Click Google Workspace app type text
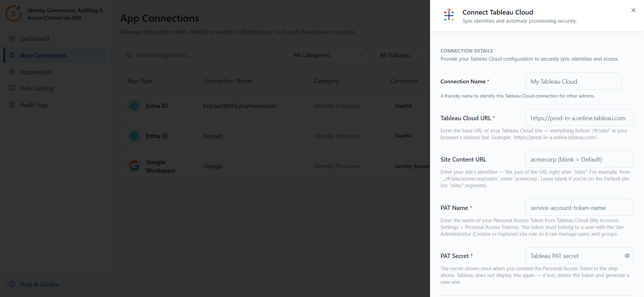 tap(160, 166)
